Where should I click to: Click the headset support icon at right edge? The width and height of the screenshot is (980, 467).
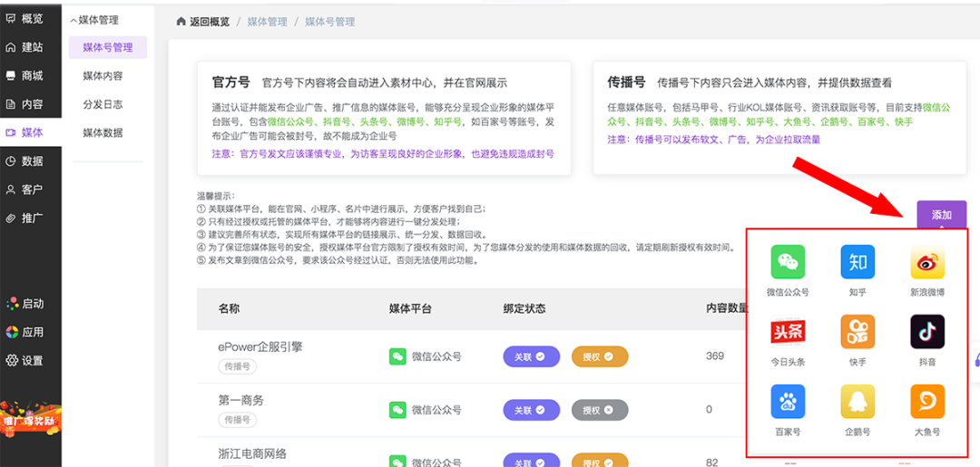[x=975, y=358]
